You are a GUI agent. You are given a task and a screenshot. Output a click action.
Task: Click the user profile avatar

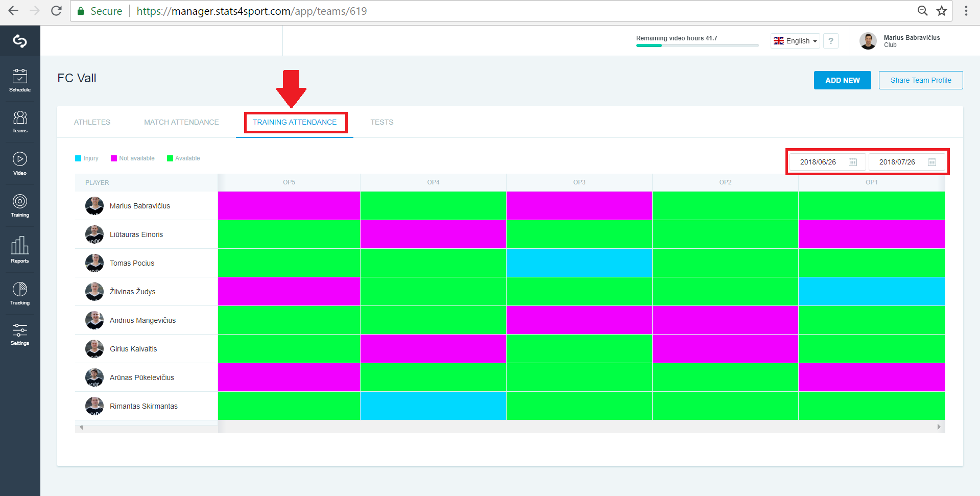coord(868,41)
